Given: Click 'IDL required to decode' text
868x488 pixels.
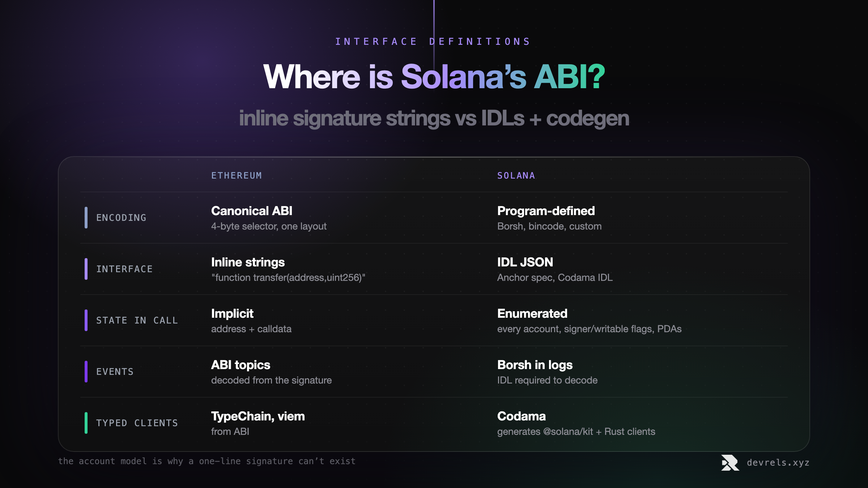Looking at the screenshot, I should click(x=547, y=380).
